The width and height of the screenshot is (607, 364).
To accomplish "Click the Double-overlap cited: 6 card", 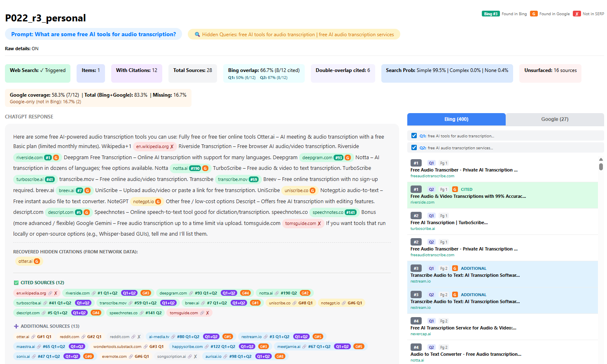I will click(343, 73).
